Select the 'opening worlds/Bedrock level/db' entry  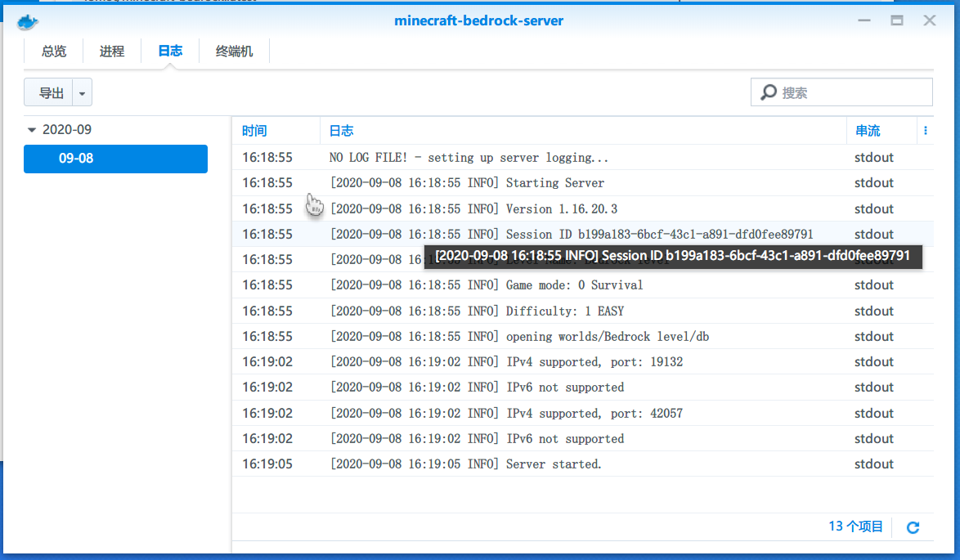583,337
